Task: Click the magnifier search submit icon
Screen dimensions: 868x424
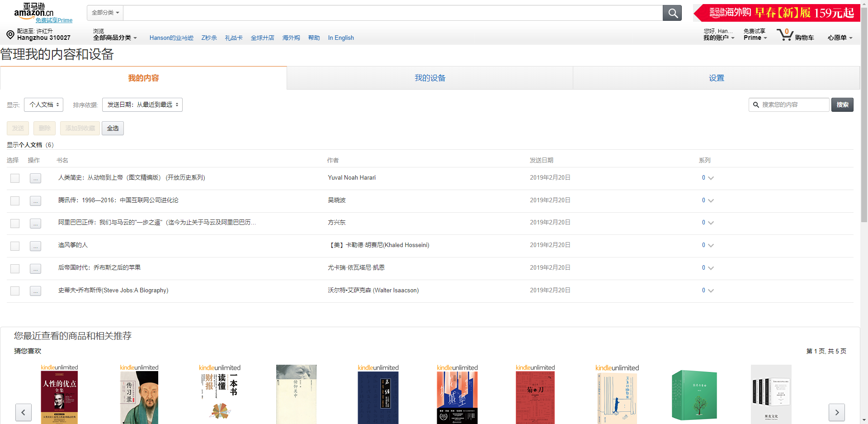Action: coord(672,13)
